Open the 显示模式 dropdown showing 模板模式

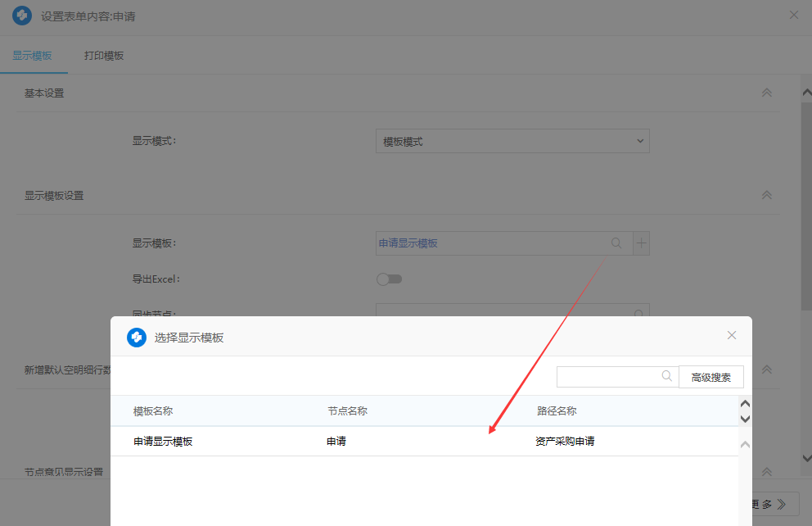coord(512,141)
